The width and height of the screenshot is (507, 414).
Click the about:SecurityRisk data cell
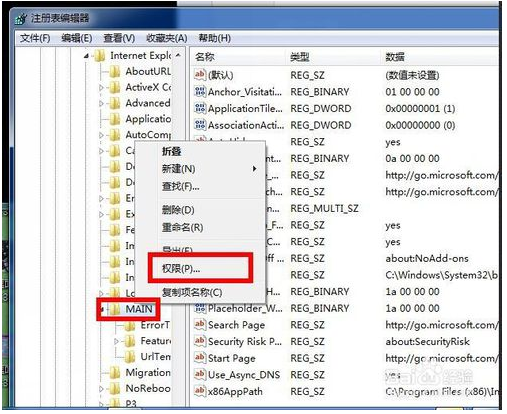click(x=427, y=342)
